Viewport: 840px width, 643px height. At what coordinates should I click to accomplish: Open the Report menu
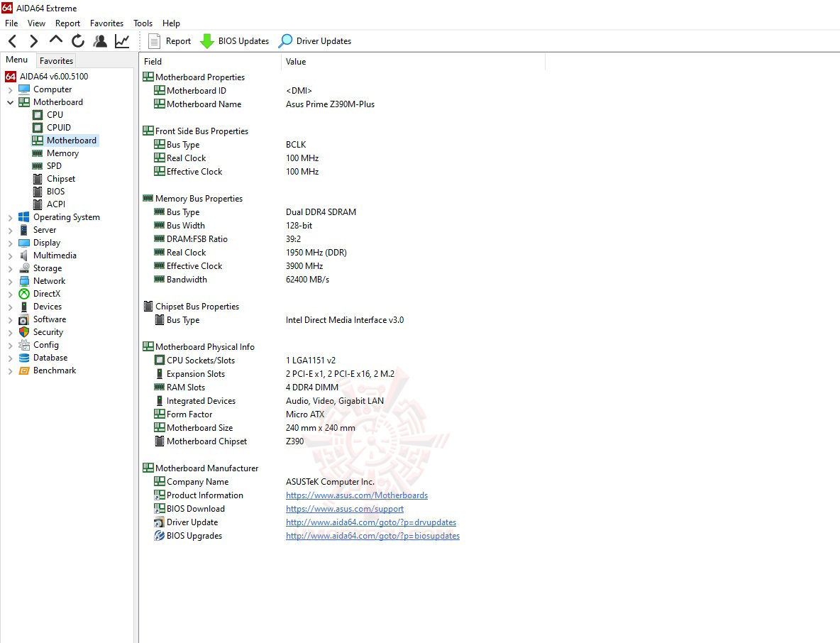67,23
